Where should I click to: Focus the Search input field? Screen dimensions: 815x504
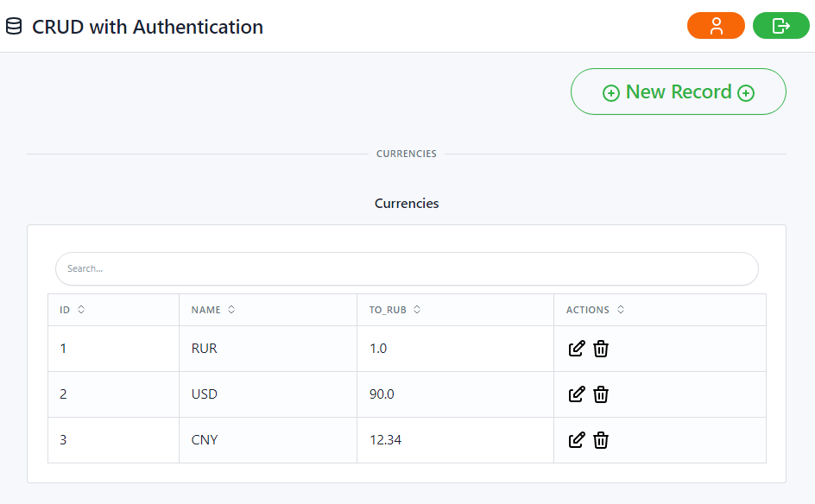[x=407, y=268]
